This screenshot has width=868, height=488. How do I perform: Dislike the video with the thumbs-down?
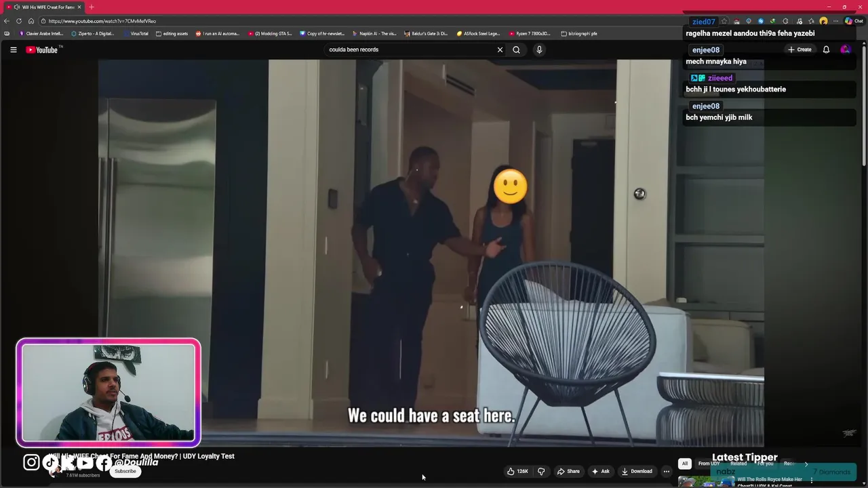541,471
